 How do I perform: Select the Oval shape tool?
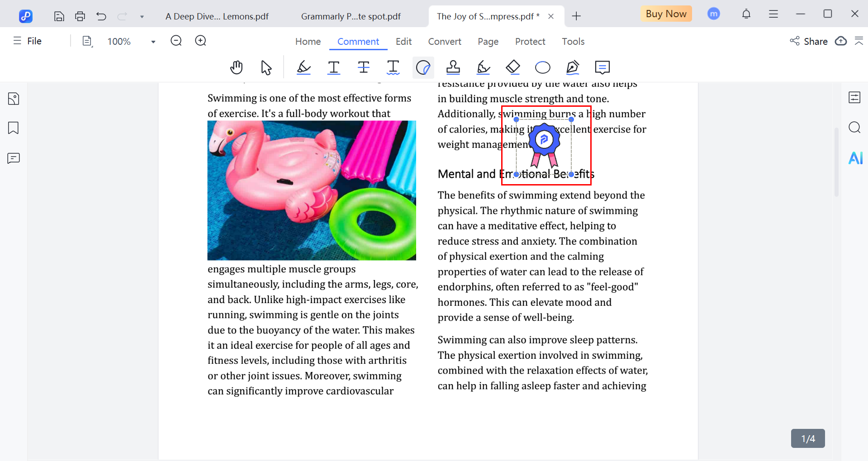(x=542, y=67)
